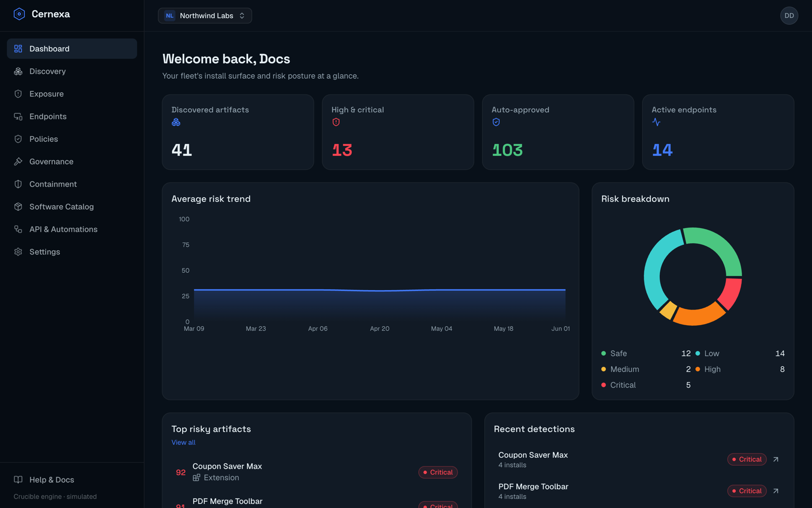This screenshot has width=812, height=508.
Task: Click the Help & Docs book icon
Action: point(18,480)
